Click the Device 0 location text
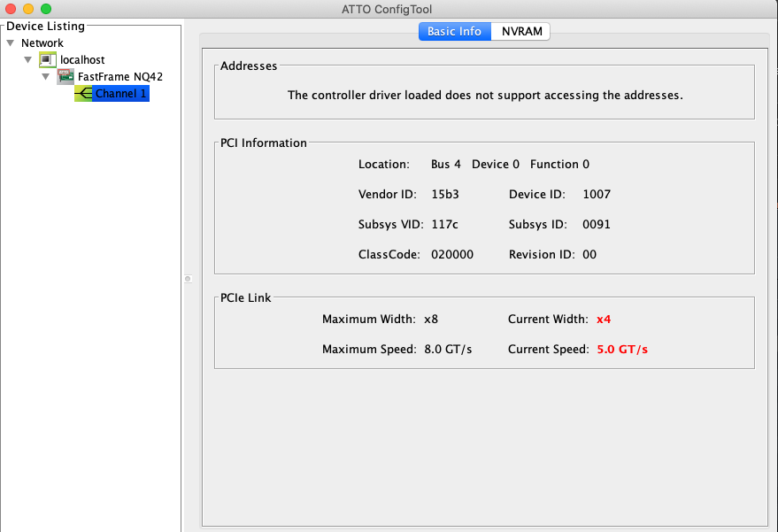Viewport: 778px width, 532px height. pos(495,165)
